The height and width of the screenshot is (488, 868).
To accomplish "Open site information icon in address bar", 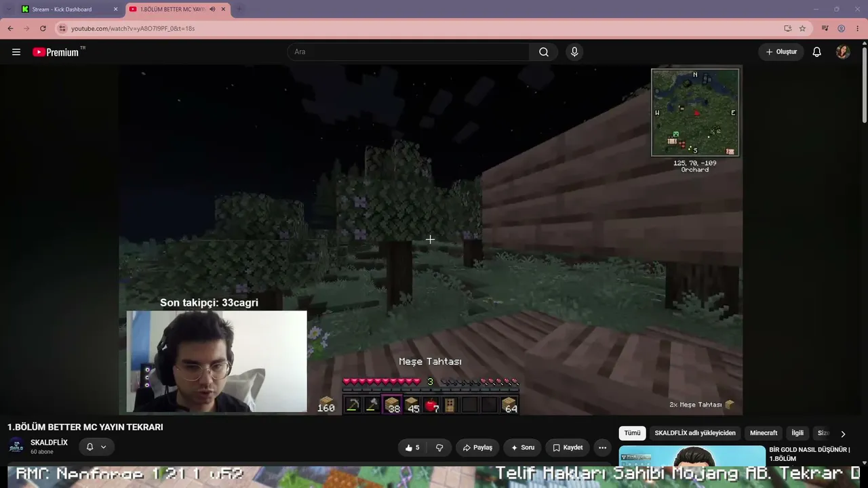I will coord(62,28).
